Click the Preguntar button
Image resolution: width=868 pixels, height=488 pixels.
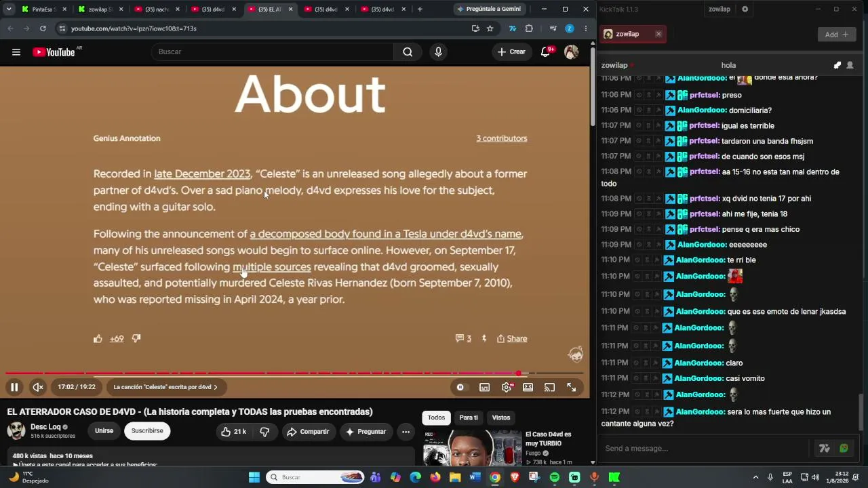(366, 432)
